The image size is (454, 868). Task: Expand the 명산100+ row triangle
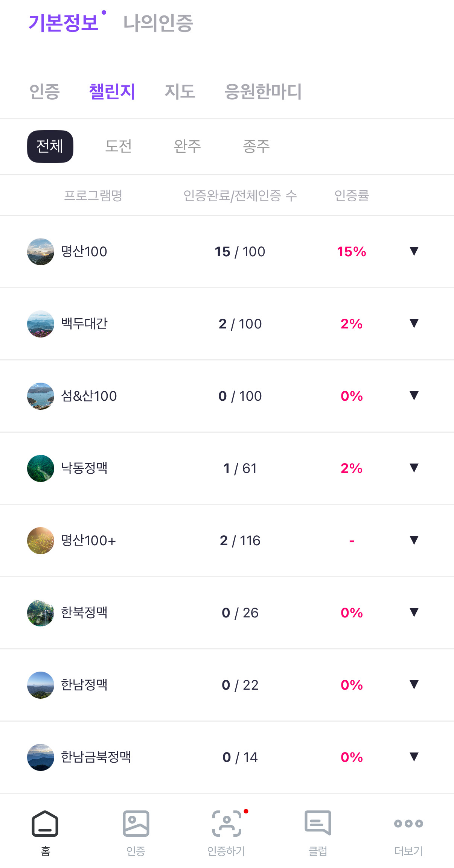(x=414, y=540)
